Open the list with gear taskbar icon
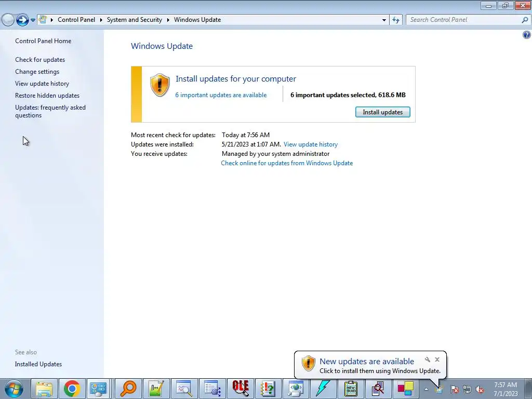532x399 pixels. (212, 389)
